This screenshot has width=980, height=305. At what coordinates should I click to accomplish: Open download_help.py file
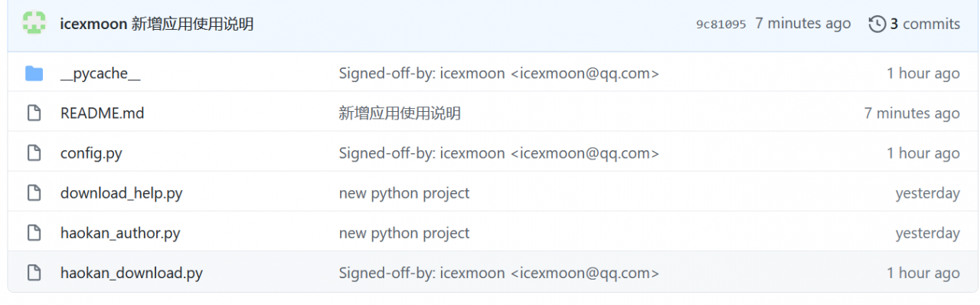[122, 193]
